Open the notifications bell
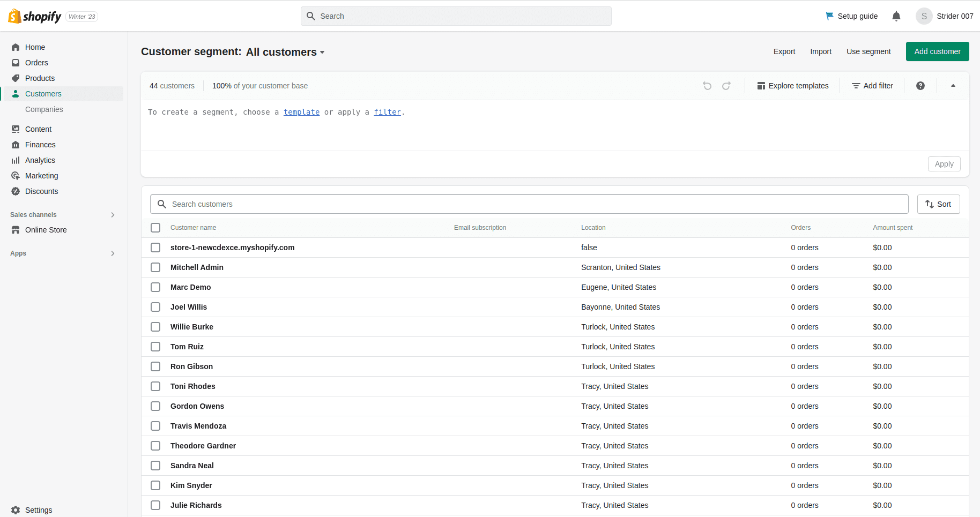Screen dimensions: 980x517 [896, 16]
